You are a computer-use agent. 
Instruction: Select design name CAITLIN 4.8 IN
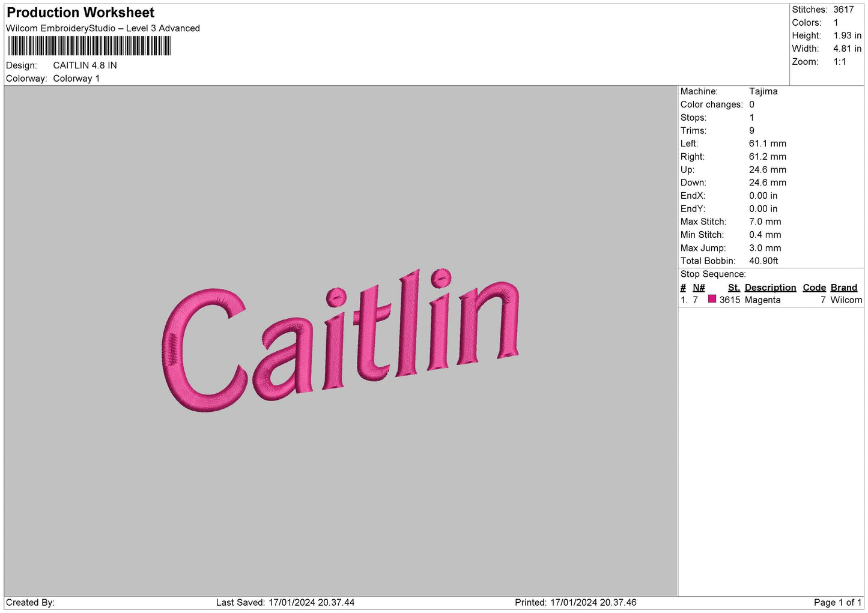tap(85, 65)
